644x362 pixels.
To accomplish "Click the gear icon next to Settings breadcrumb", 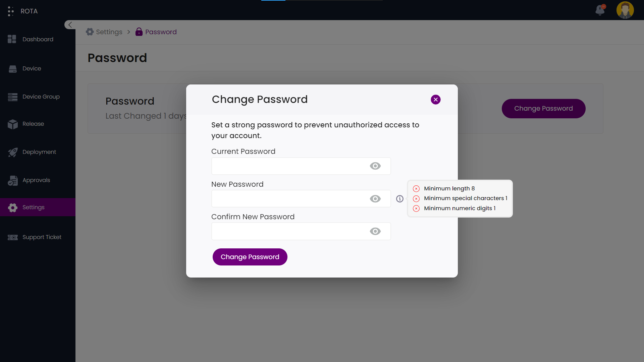I will click(x=90, y=32).
